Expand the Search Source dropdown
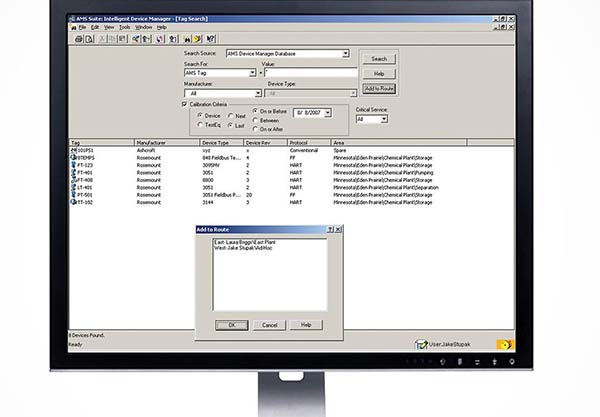600x417 pixels. [x=345, y=53]
